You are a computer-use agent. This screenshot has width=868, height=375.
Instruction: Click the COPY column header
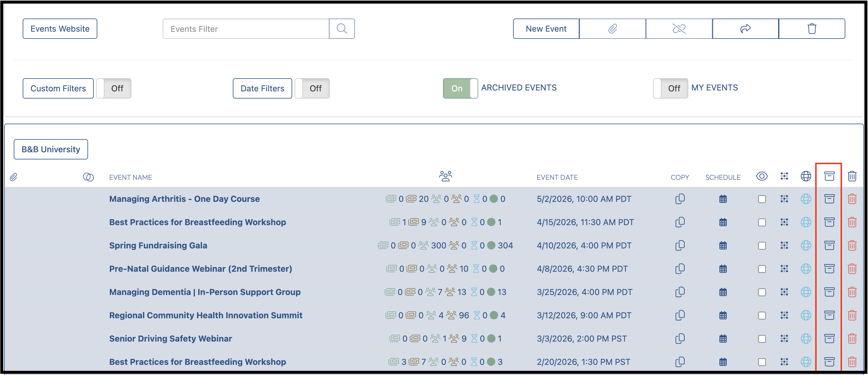pos(680,177)
